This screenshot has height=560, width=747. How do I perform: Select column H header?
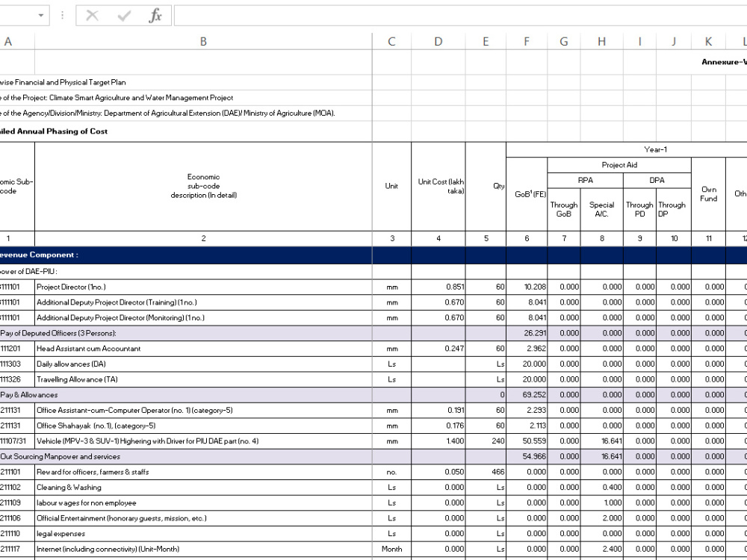[x=601, y=41]
